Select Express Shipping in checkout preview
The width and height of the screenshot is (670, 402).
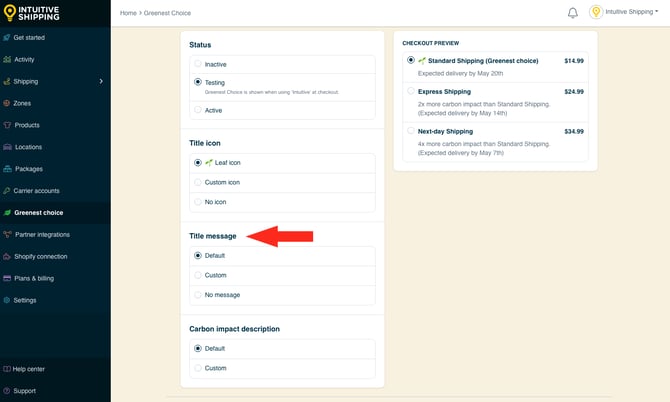tap(411, 91)
